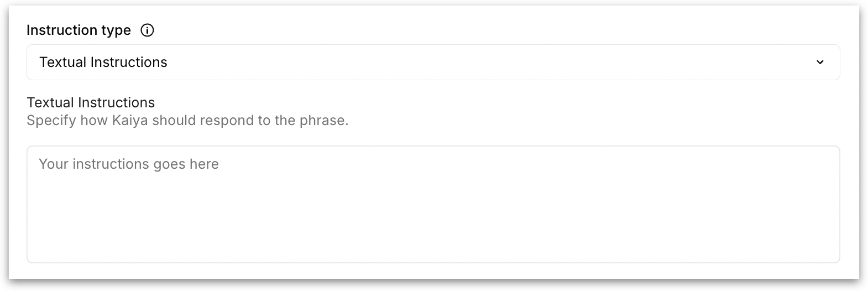Click the info icon beside Instruction type

(x=148, y=30)
